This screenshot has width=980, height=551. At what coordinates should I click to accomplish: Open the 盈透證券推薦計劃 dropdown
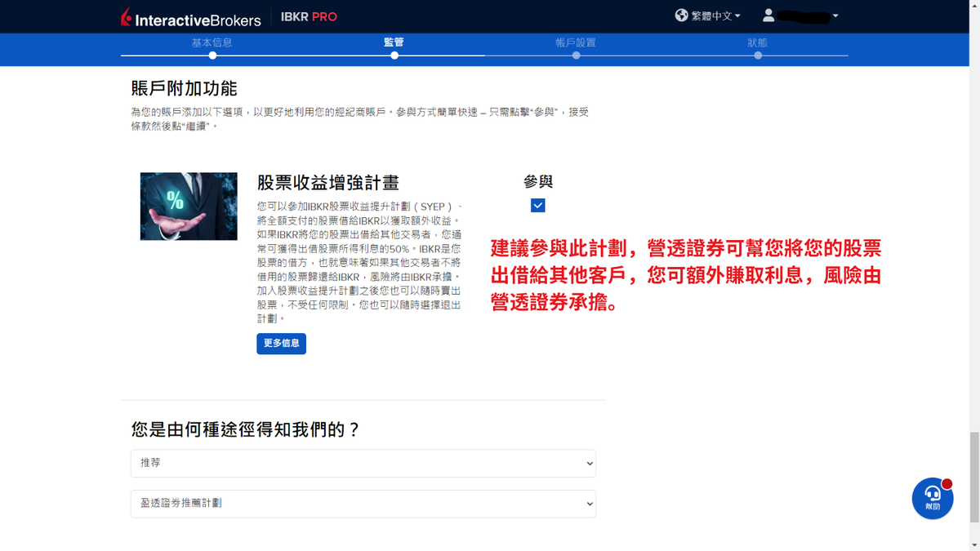(x=363, y=504)
